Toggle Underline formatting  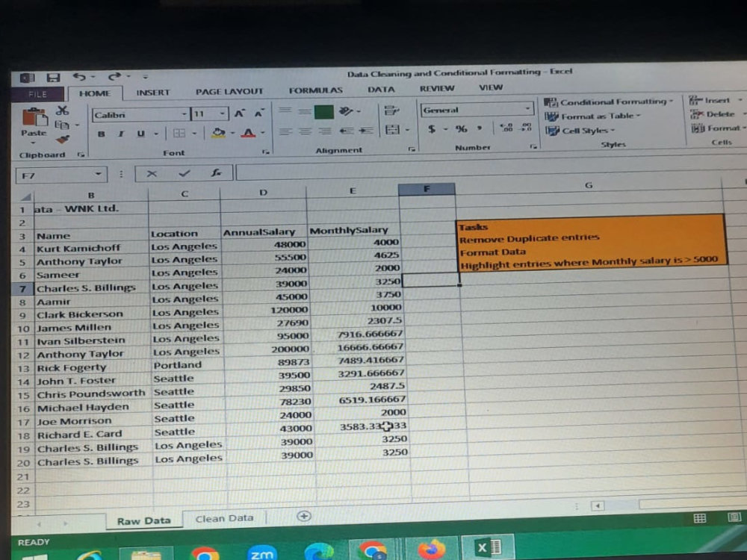tap(140, 134)
